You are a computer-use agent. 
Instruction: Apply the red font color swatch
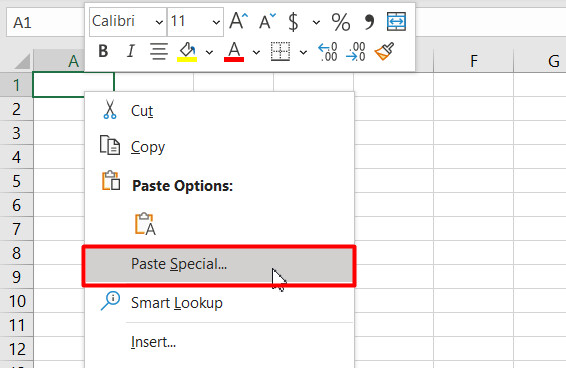234,52
